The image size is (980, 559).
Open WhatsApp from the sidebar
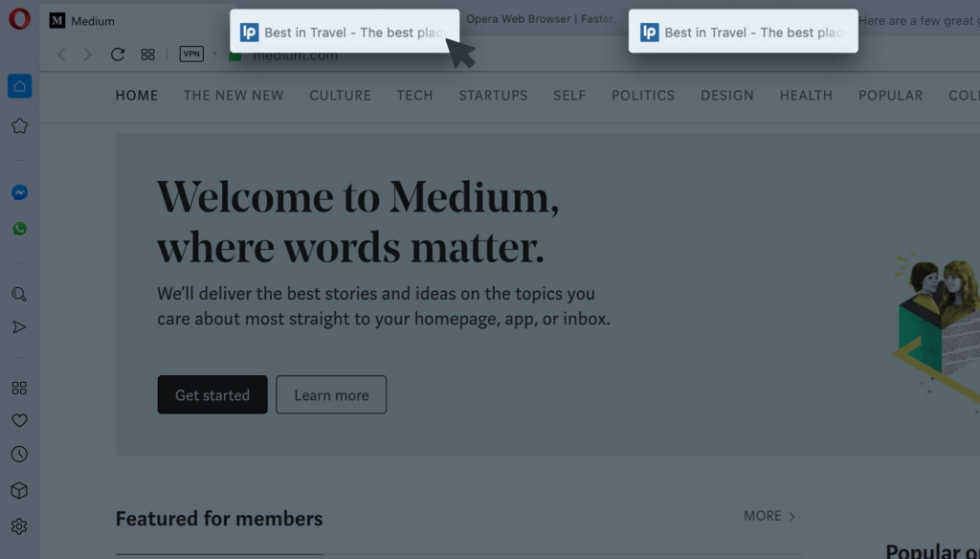pyautogui.click(x=19, y=229)
